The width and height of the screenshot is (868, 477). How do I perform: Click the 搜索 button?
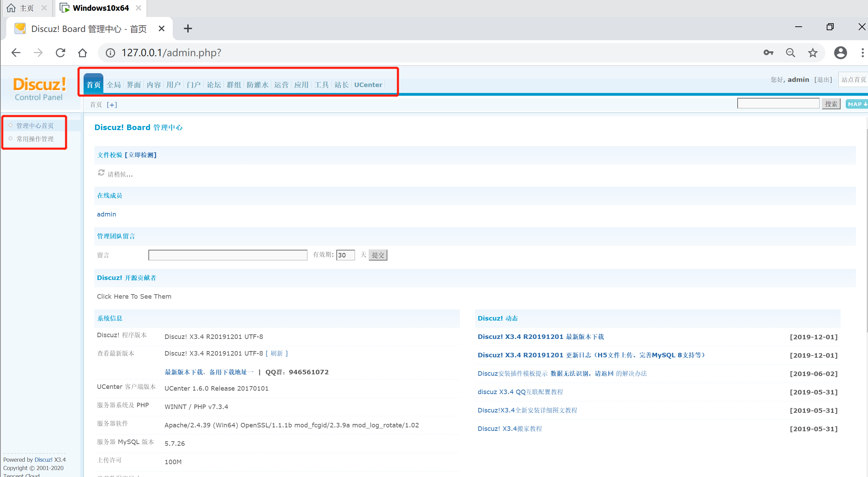click(x=831, y=104)
